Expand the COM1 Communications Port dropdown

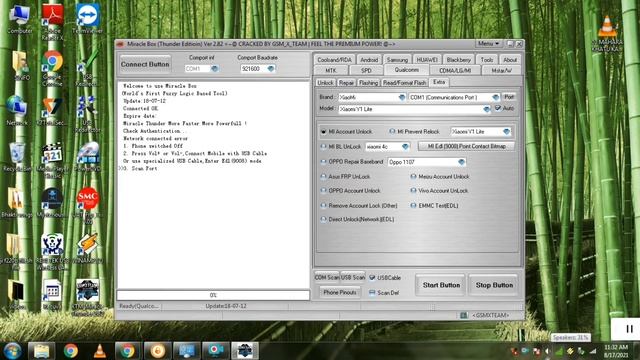(496, 97)
